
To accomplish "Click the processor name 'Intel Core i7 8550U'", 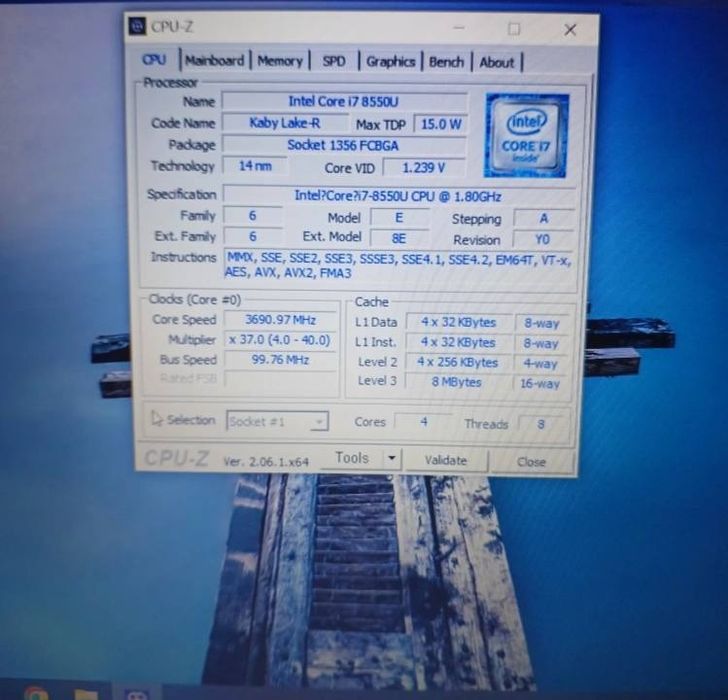I will point(344,102).
